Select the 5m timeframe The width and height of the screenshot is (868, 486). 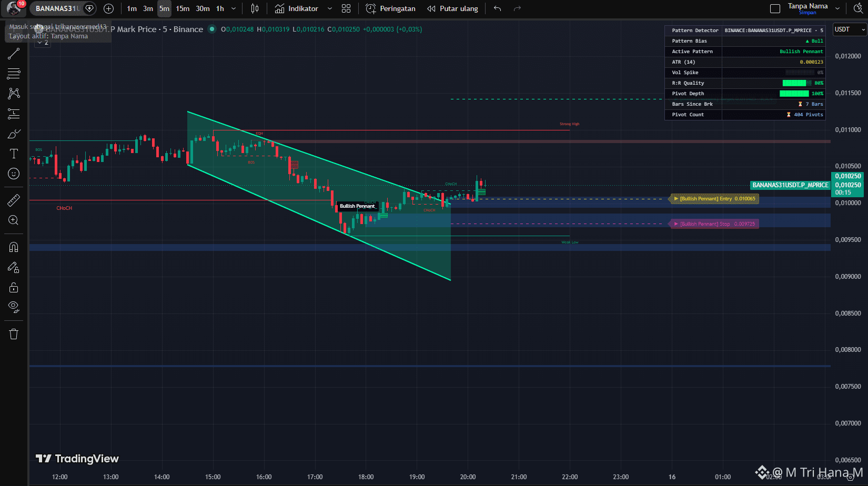point(164,8)
